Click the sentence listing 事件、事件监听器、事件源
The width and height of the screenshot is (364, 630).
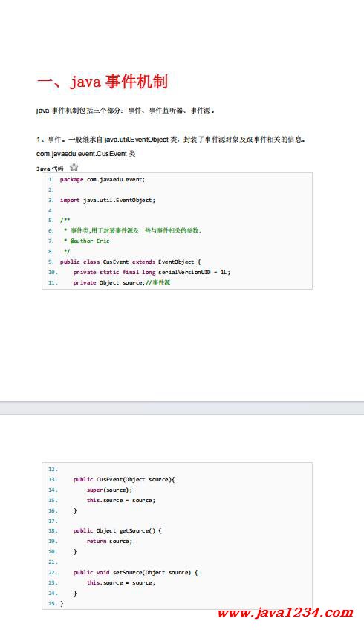125,111
